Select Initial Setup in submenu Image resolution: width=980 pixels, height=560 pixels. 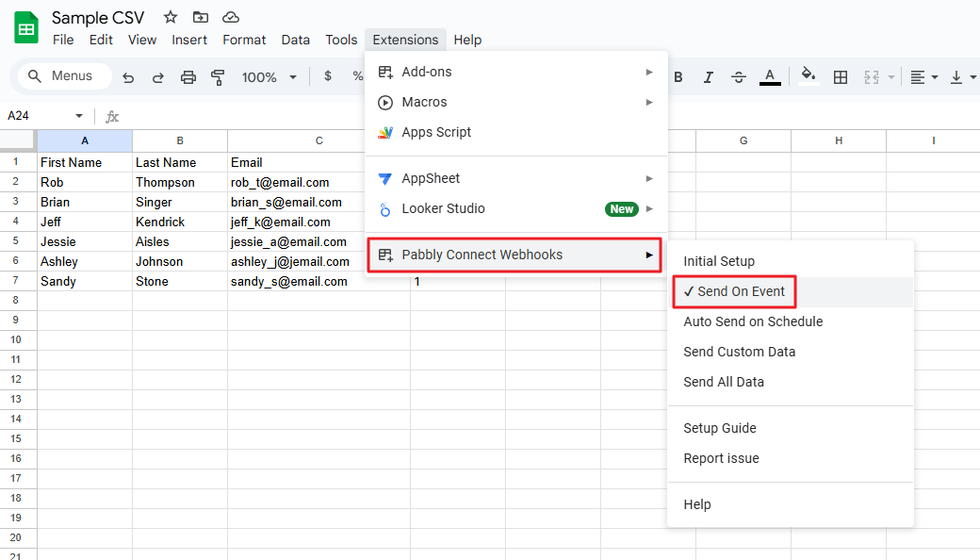pyautogui.click(x=719, y=261)
